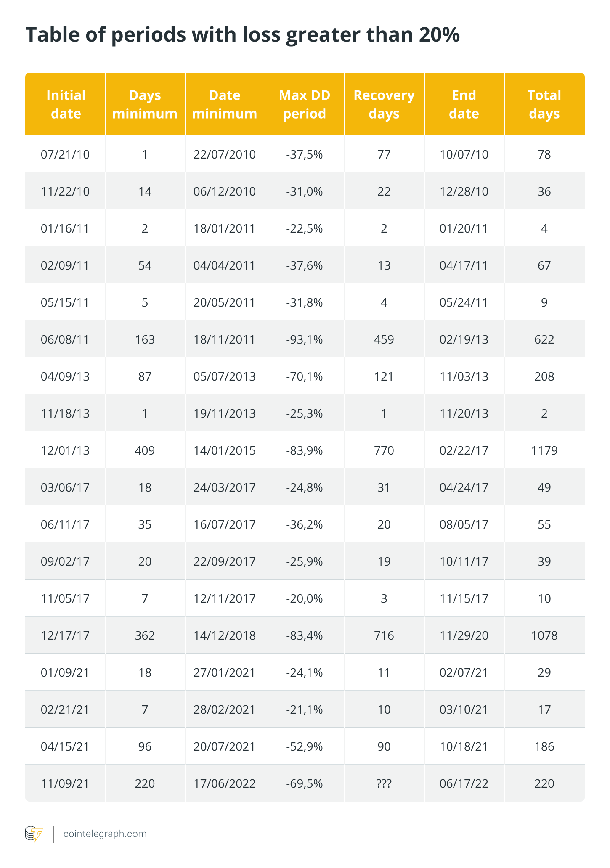The image size is (610, 868).
Task: Click the 'Initial date' column header
Action: tap(66, 104)
